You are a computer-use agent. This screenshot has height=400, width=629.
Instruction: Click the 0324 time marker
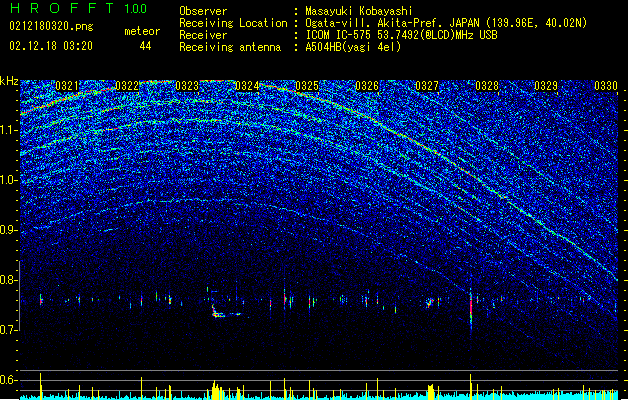tap(247, 86)
